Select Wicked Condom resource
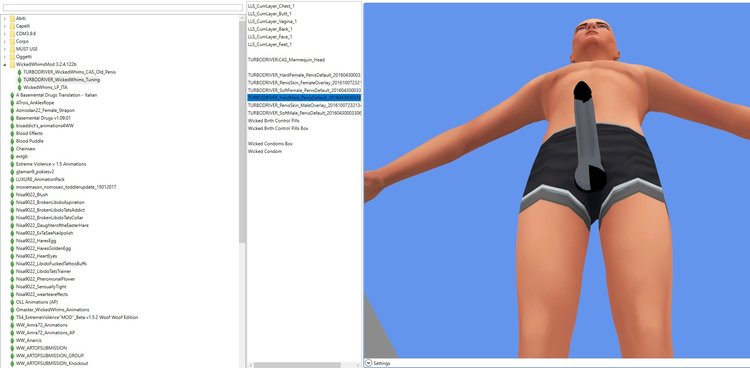Screen dimensions: 750x368 tap(265, 151)
